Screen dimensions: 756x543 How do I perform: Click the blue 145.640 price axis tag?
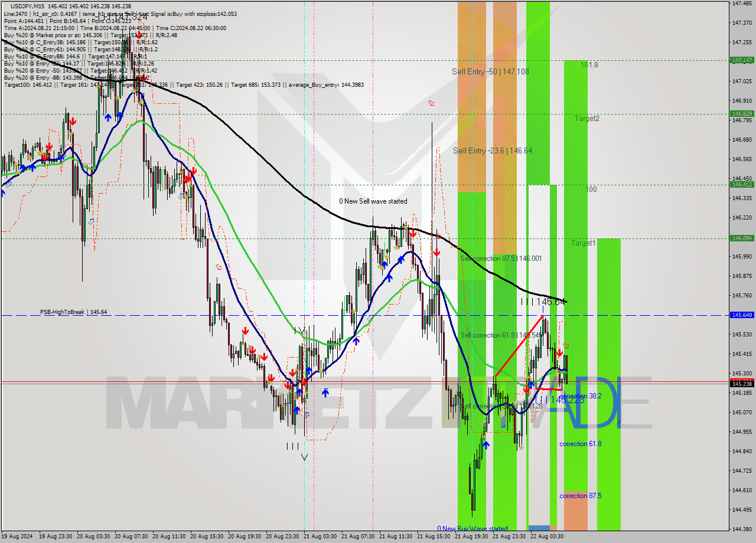(x=742, y=315)
